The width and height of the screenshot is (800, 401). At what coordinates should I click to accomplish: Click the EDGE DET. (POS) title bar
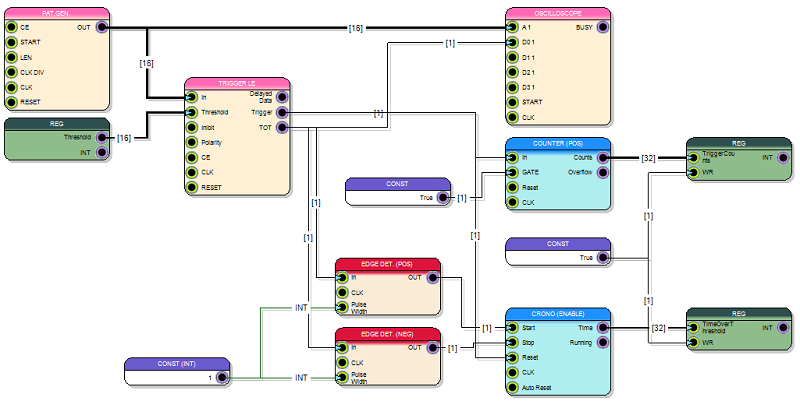(387, 264)
